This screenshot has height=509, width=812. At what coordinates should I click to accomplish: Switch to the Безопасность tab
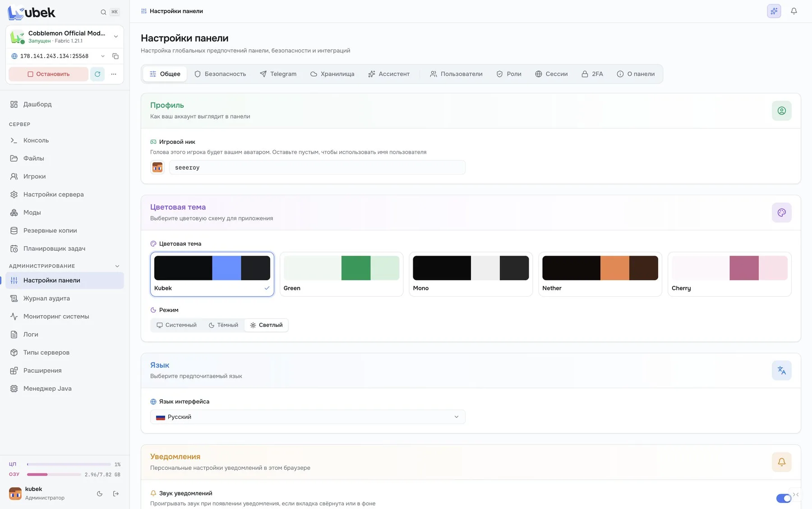click(x=220, y=74)
